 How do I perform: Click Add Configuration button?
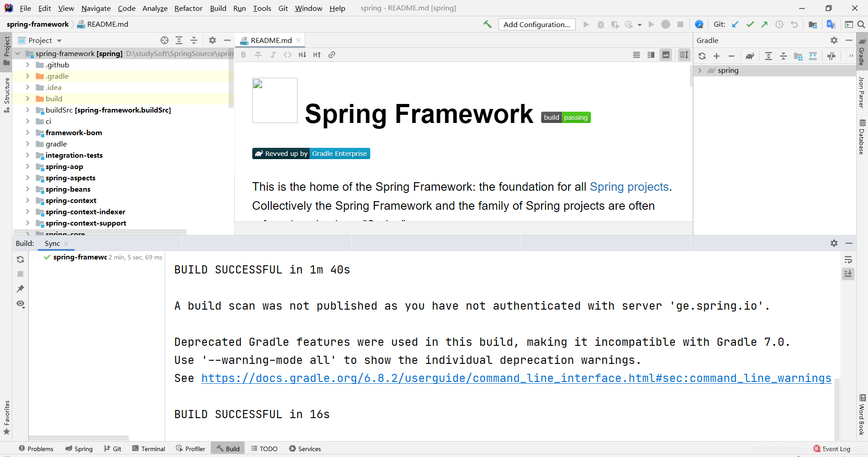pos(537,24)
